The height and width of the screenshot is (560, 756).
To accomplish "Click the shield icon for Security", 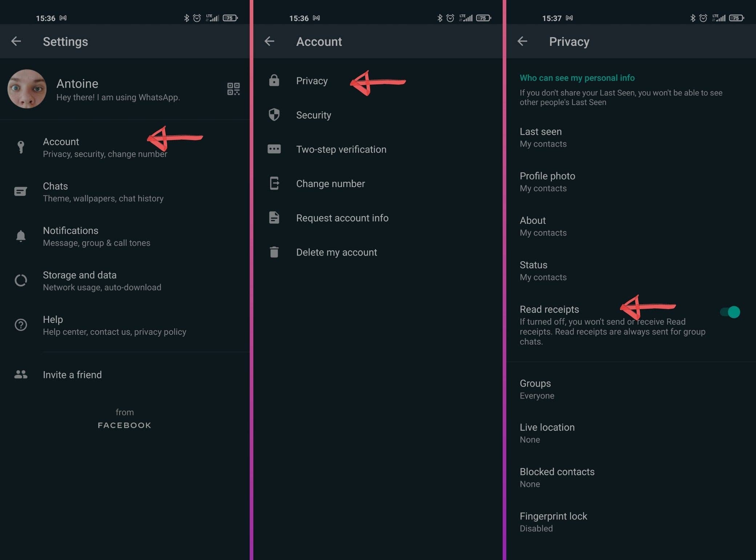I will pos(274,115).
